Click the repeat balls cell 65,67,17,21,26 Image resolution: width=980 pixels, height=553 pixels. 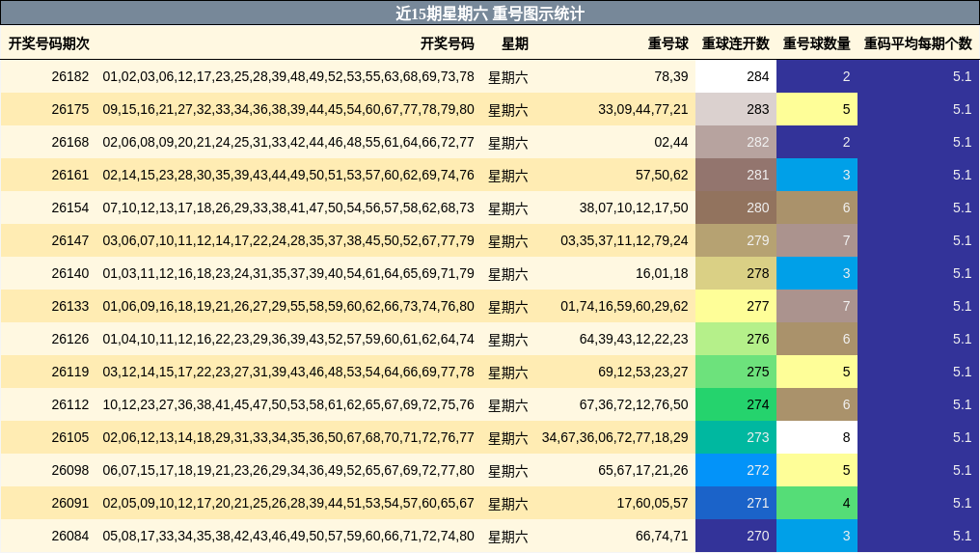[642, 470]
